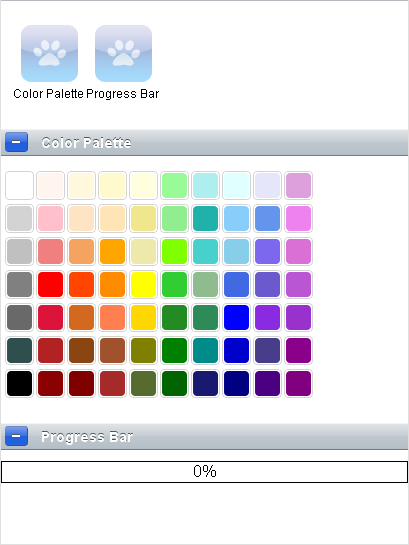The height and width of the screenshot is (545, 409).
Task: Open the Color Palette paw icon
Action: coord(49,53)
